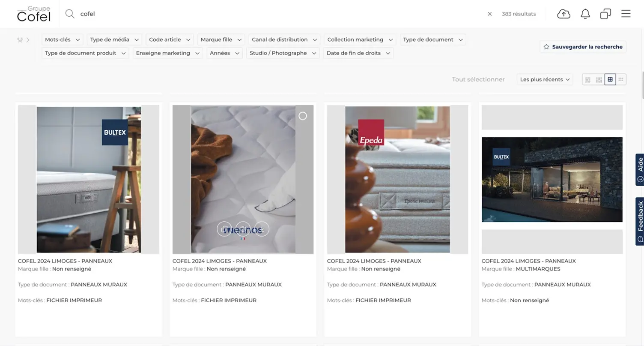Open the Epeda panneaux thumbnail

tap(397, 179)
